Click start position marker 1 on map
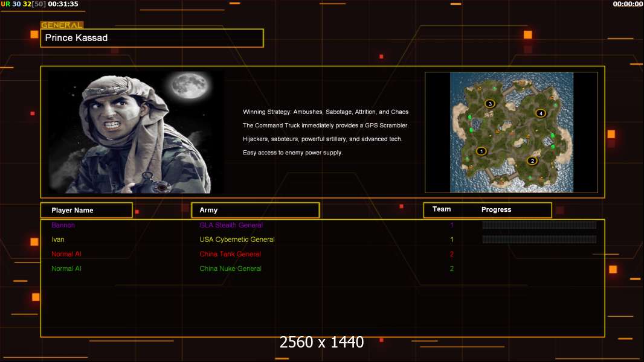Screen dimensions: 644x362 (x=481, y=151)
